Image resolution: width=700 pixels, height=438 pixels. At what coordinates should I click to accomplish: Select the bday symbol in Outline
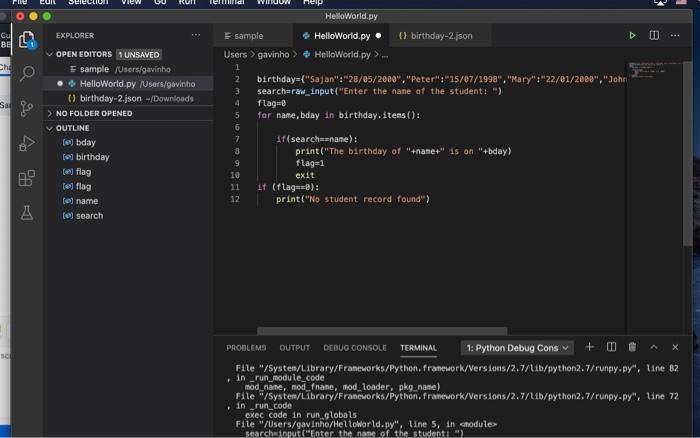tap(86, 142)
